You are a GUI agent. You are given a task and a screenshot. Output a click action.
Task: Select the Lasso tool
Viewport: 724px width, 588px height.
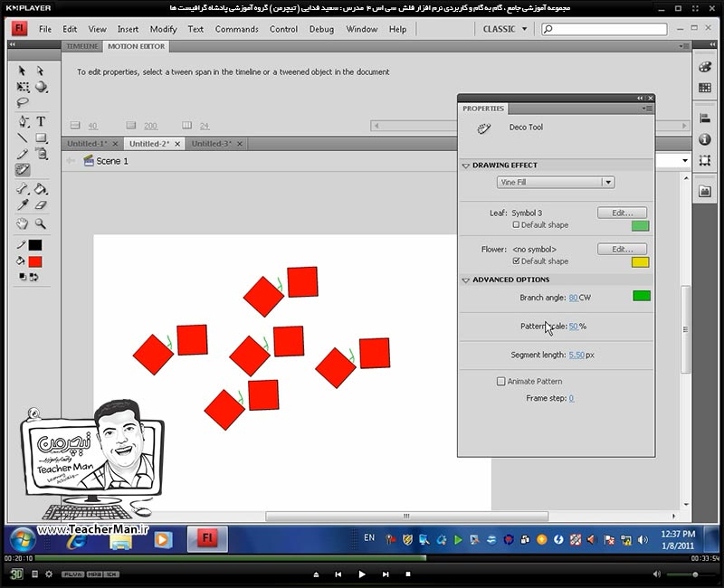tap(22, 102)
